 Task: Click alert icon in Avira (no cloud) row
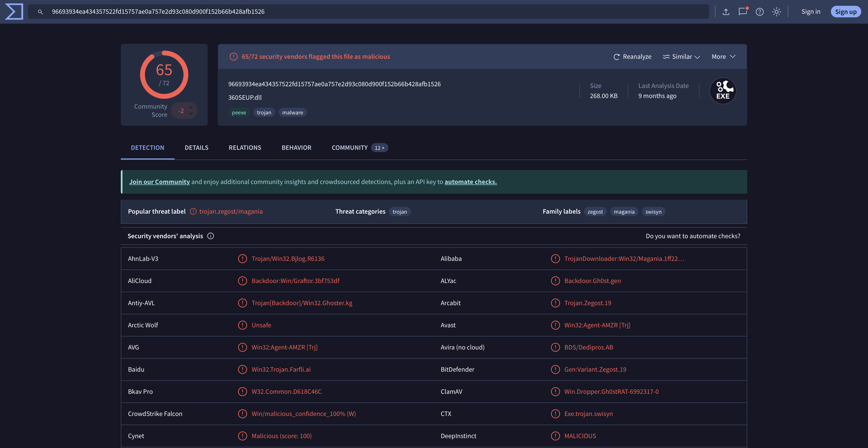tap(555, 347)
